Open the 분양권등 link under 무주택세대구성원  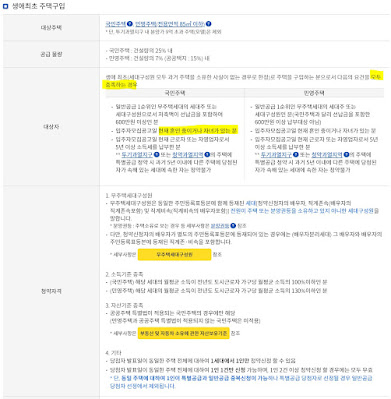pos(220,226)
